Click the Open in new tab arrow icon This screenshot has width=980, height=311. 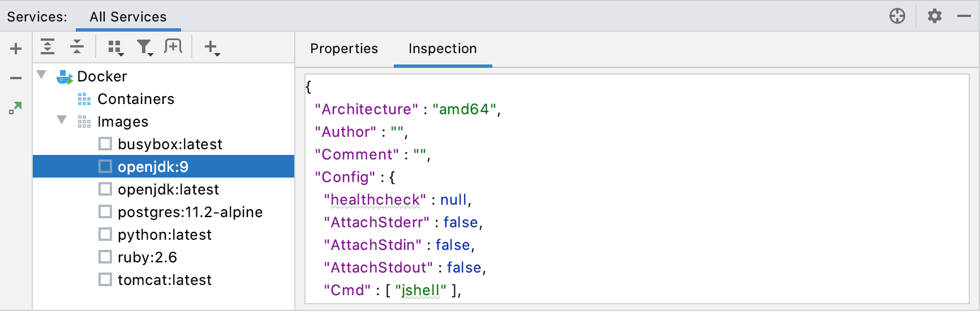point(15,107)
